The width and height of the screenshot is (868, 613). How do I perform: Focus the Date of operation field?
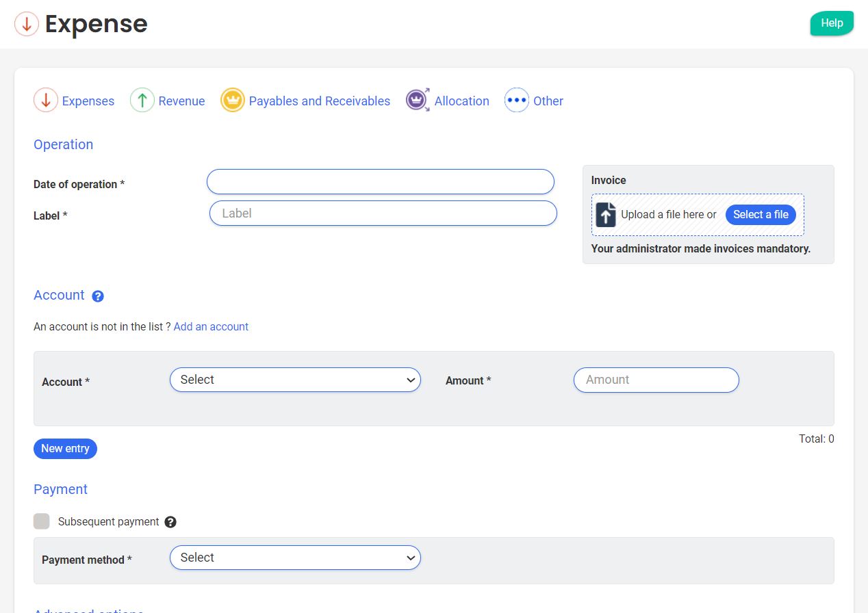pyautogui.click(x=380, y=182)
